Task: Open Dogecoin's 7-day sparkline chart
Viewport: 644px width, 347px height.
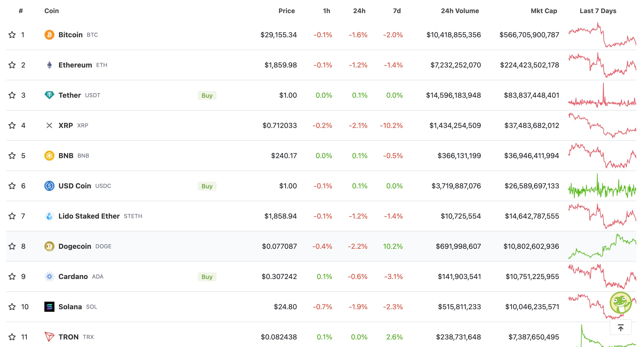Action: [x=602, y=246]
